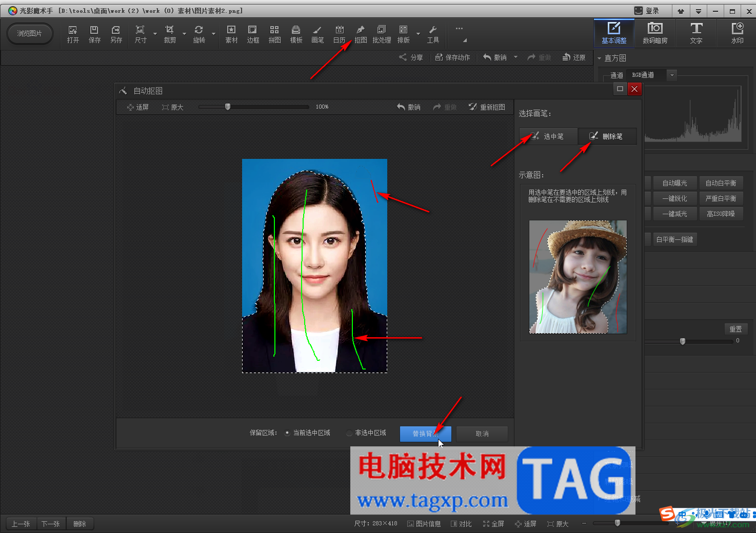Select the 删除笔 (delete pen)
The image size is (756, 533).
[x=607, y=136]
